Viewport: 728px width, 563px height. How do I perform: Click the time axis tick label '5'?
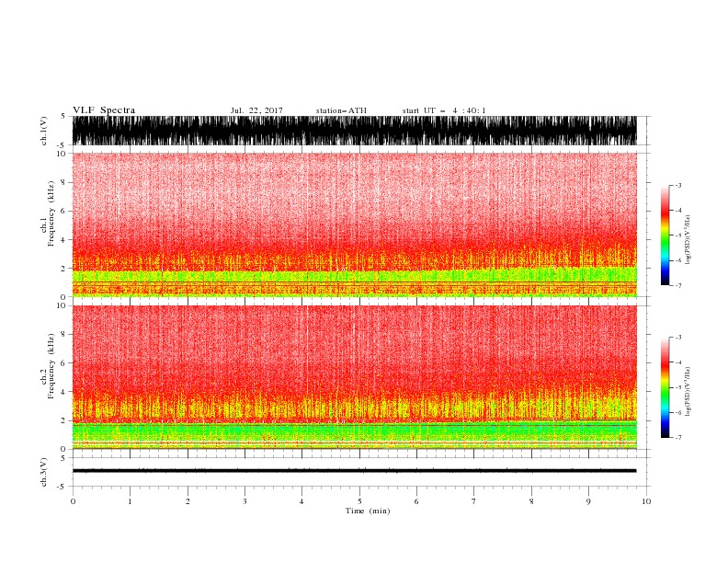[359, 501]
